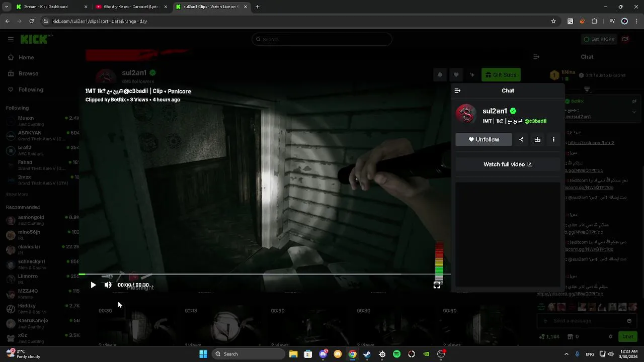Toggle the follow heart button
This screenshot has width=644, height=362.
456,75
